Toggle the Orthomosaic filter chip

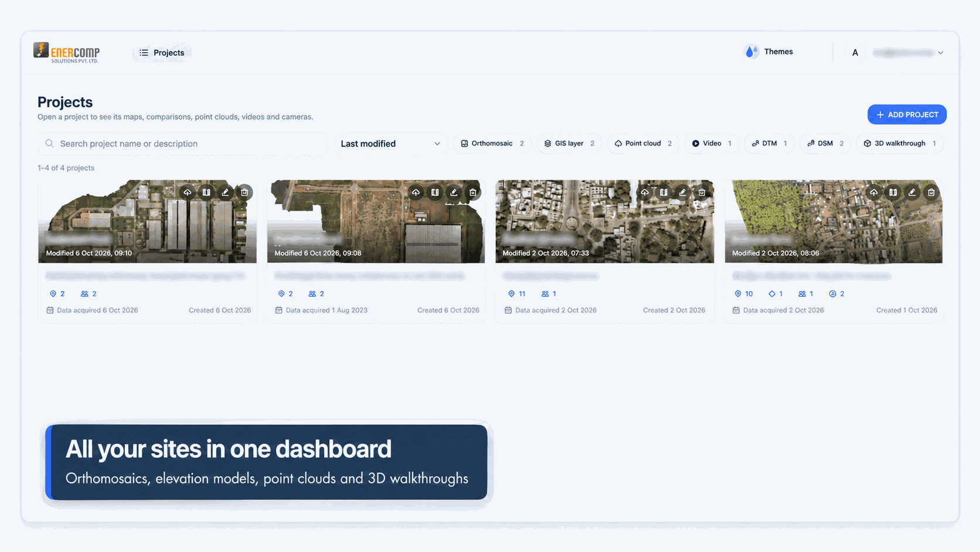pyautogui.click(x=492, y=144)
